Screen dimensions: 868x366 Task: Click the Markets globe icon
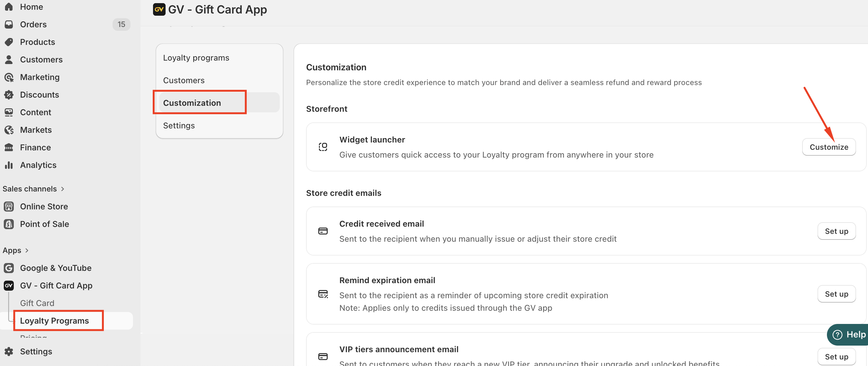[9, 130]
